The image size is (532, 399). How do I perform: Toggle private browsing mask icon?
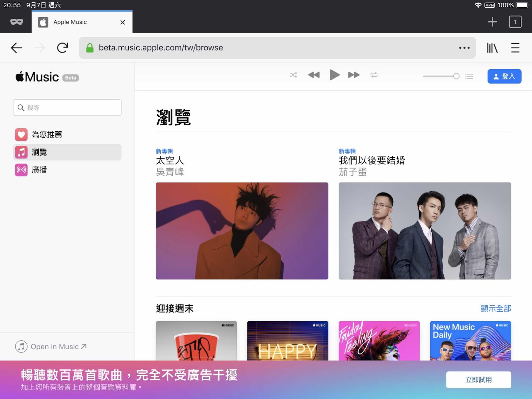click(x=17, y=22)
